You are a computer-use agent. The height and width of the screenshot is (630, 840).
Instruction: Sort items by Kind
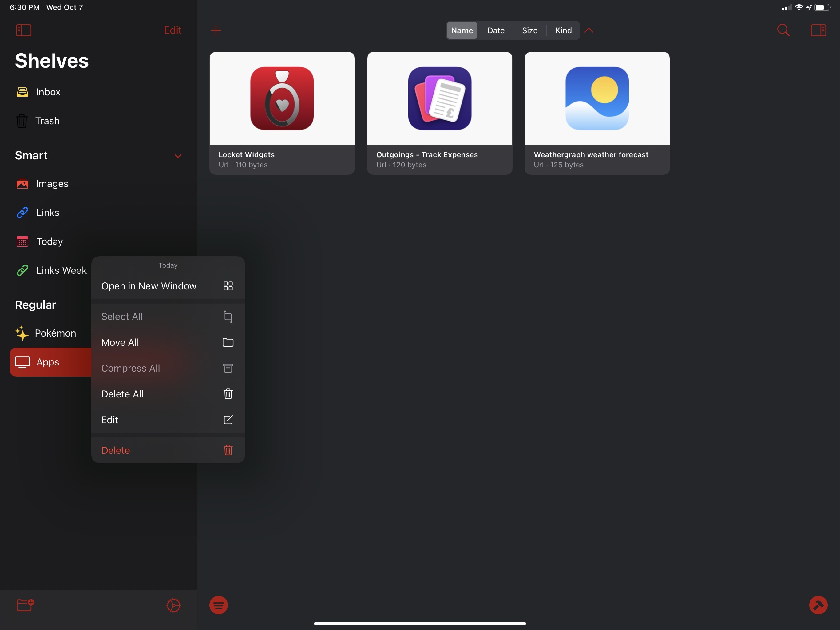(x=563, y=30)
